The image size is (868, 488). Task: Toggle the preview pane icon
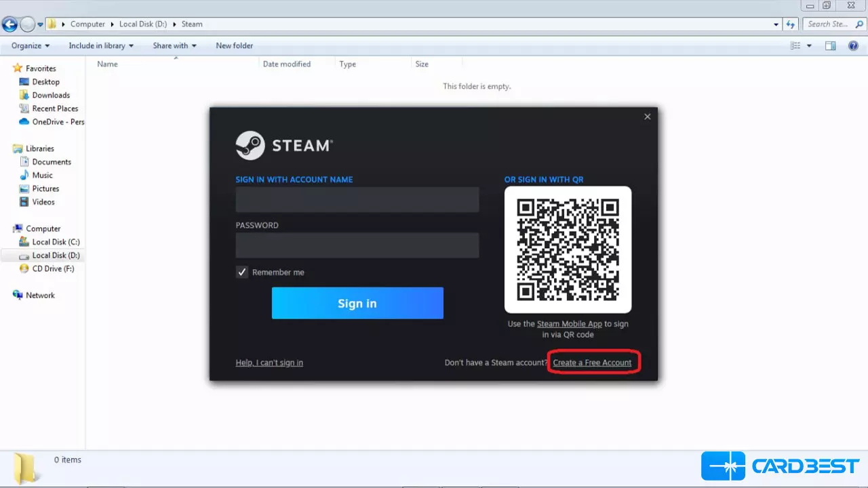[831, 46]
